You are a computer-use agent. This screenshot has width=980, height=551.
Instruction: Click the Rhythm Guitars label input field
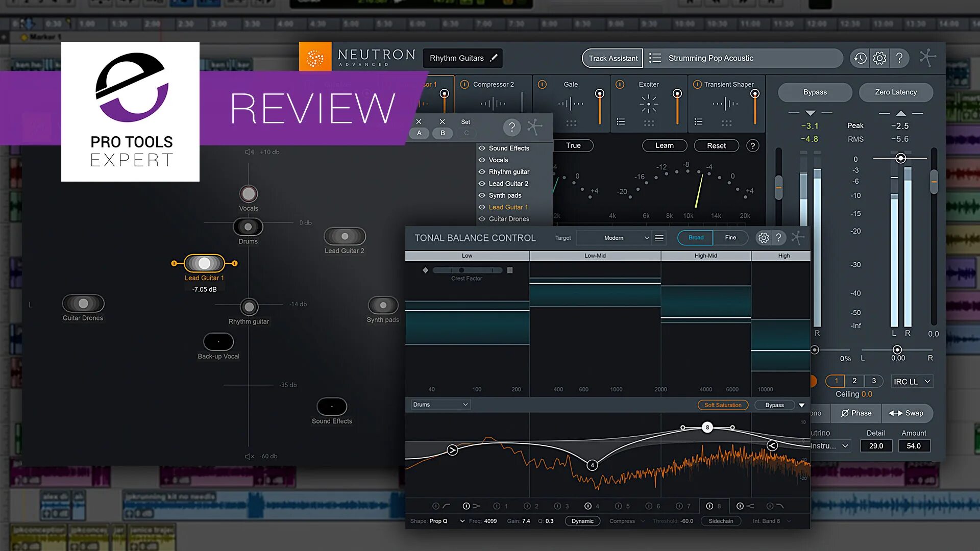(462, 58)
